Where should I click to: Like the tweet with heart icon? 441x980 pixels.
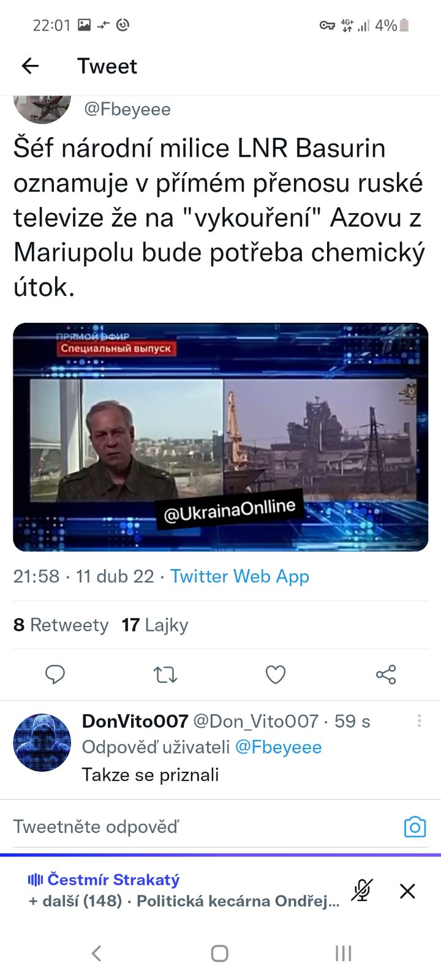[276, 674]
